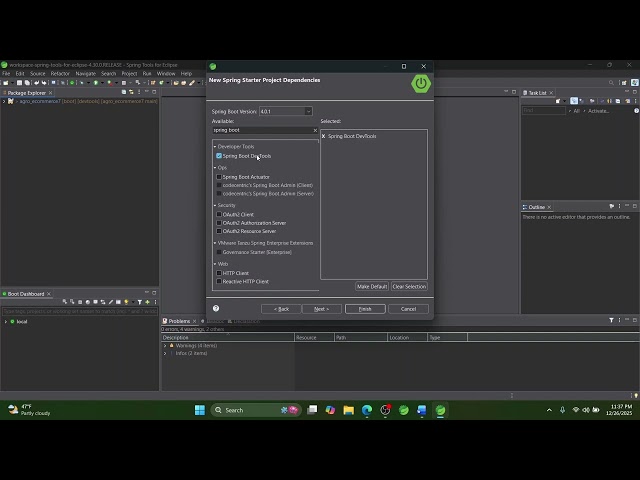Click Collapse All in Package Explorer
Image resolution: width=640 pixels, height=480 pixels.
124,92
